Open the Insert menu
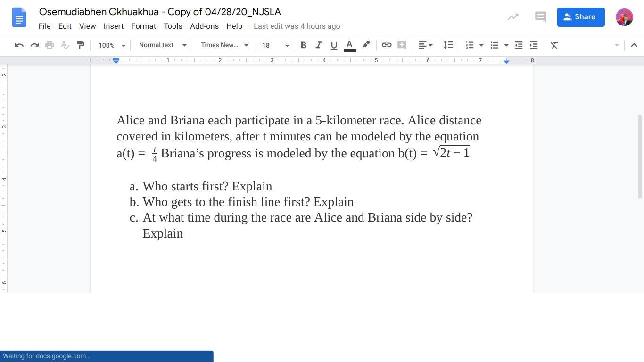This screenshot has height=362, width=644. click(x=114, y=26)
